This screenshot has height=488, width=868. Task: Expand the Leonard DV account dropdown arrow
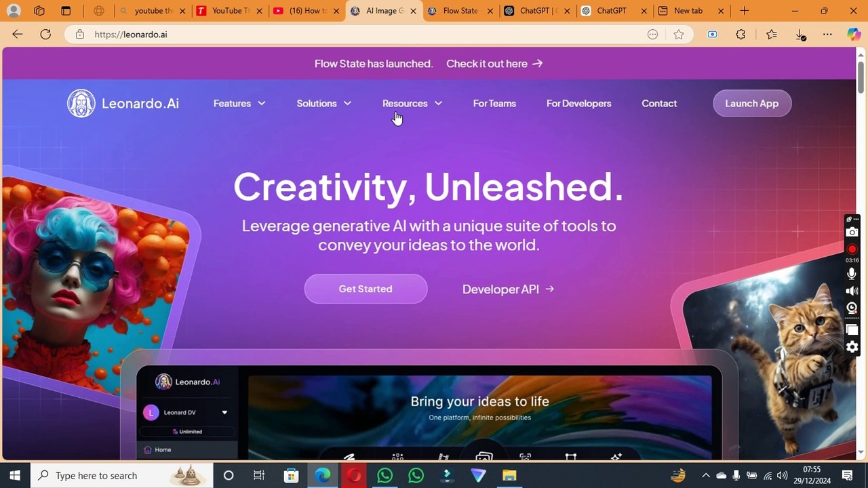(224, 412)
